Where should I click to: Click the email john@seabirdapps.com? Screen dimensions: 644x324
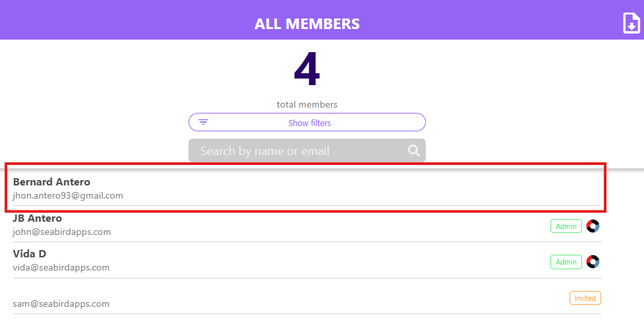[61, 232]
